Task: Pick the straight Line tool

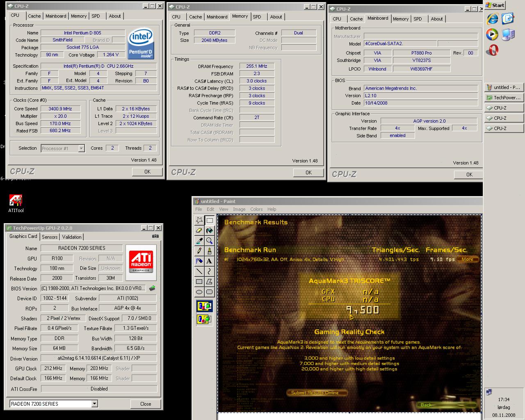Action: click(x=199, y=271)
